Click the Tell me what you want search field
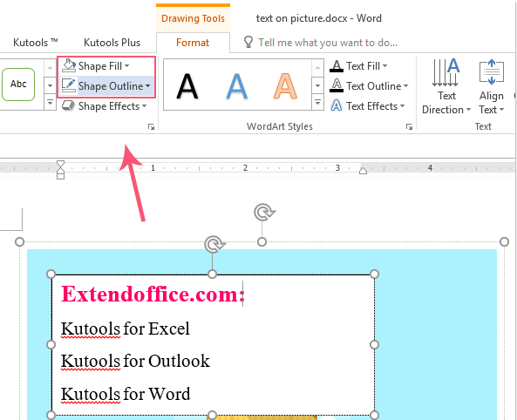Viewport: 517px width, 420px height. (328, 43)
